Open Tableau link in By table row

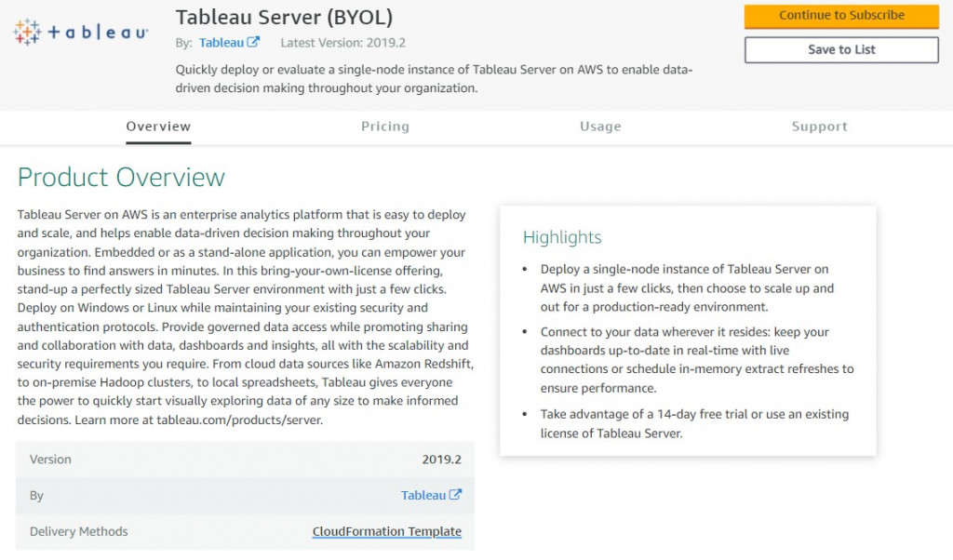(x=423, y=495)
